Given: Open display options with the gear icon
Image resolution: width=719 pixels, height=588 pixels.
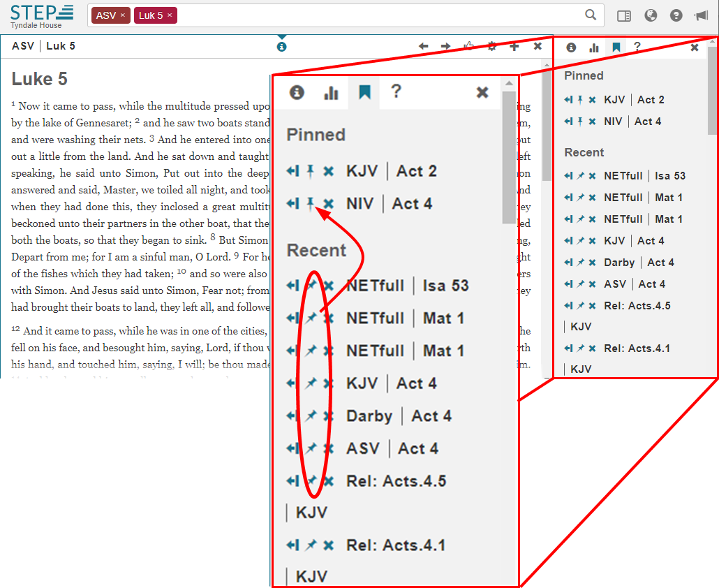Looking at the screenshot, I should 491,45.
